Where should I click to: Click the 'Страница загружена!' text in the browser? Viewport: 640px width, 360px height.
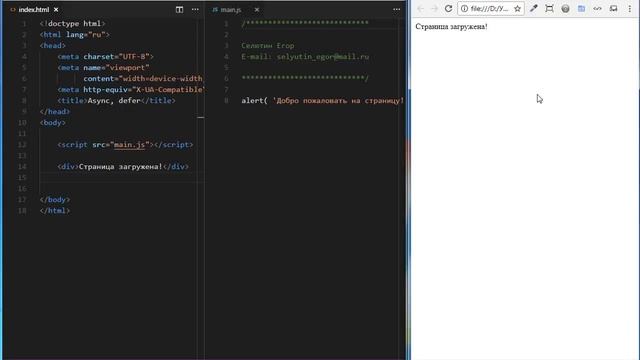tap(451, 27)
